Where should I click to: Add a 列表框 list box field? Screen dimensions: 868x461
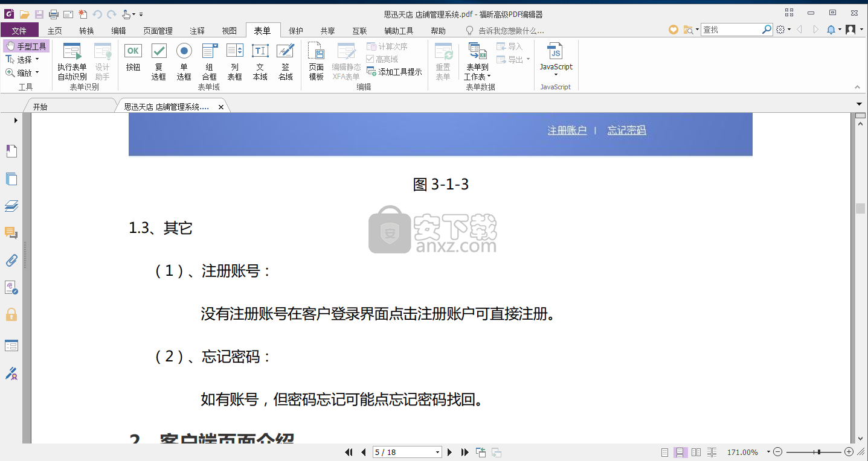point(235,62)
